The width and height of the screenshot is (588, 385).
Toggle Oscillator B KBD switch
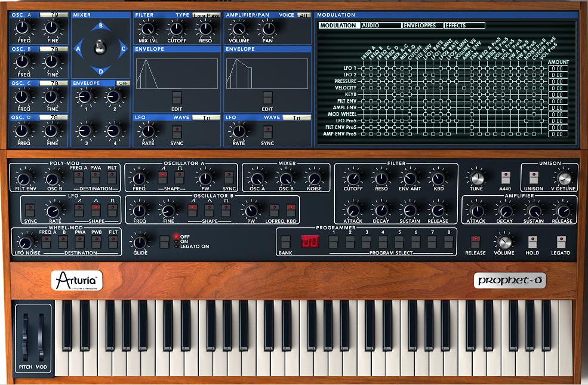[x=291, y=210]
